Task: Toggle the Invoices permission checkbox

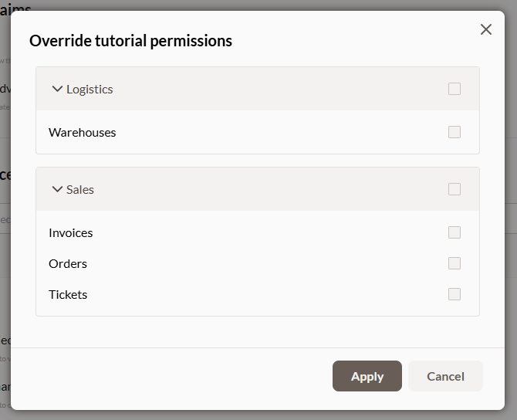Action: tap(454, 232)
